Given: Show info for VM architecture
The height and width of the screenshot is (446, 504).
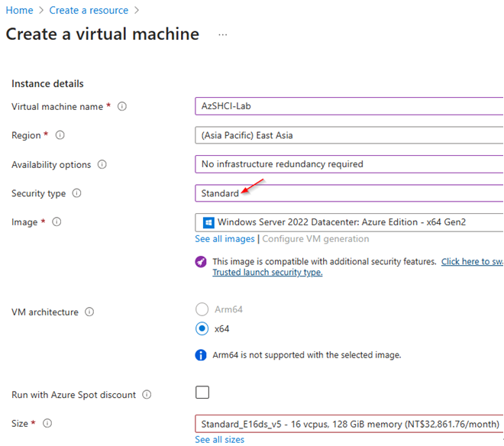Looking at the screenshot, I should [89, 312].
